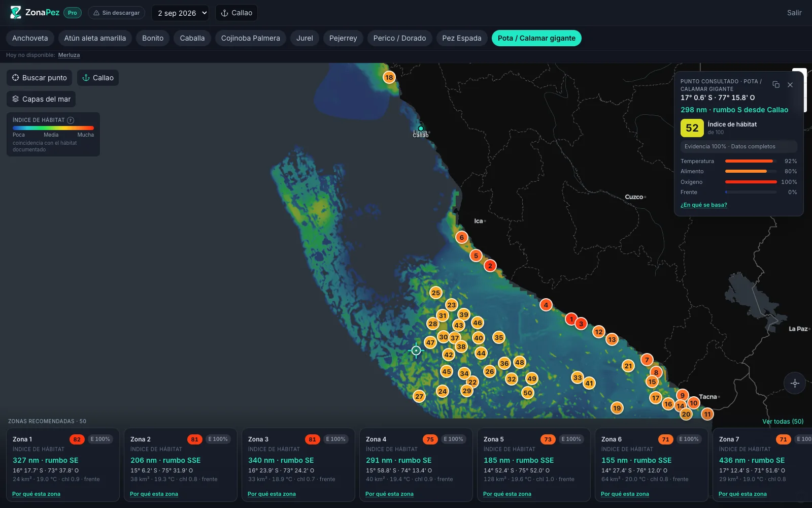Click the Pro badge next to ZonaPez
Screen dimensions: 812x508
click(x=73, y=13)
